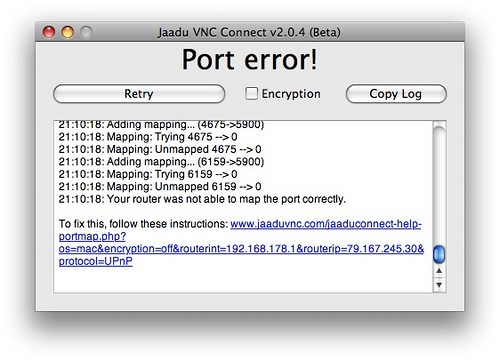Click the Port error! heading
Viewport: 500px width, 360px height.
pos(250,60)
